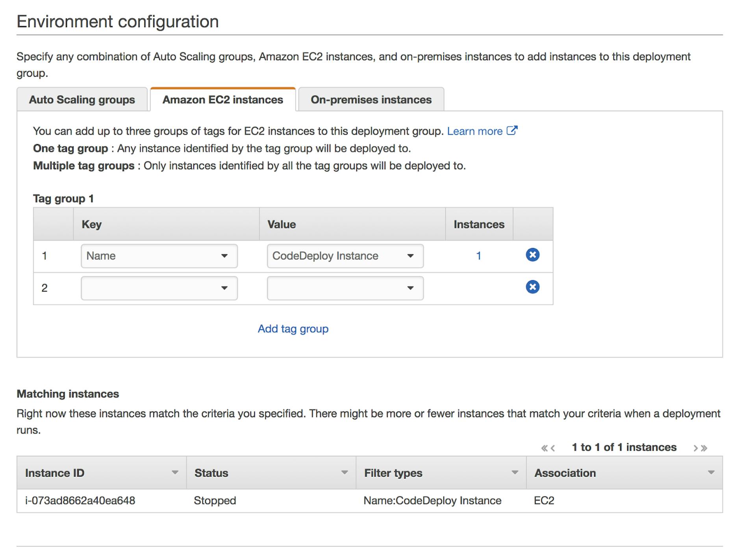Click the Learn more link

475,131
